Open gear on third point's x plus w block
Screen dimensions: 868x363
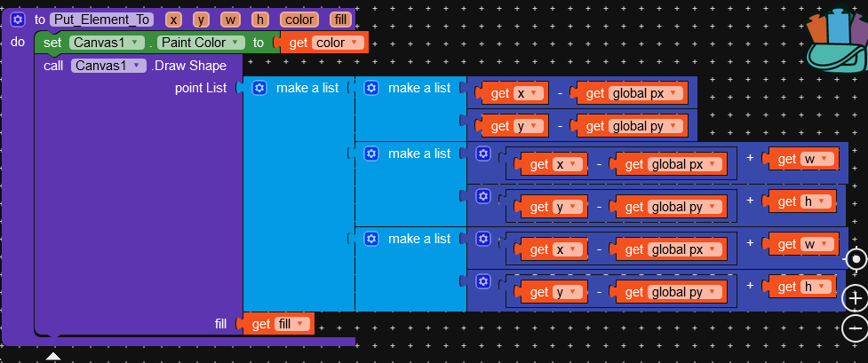483,239
